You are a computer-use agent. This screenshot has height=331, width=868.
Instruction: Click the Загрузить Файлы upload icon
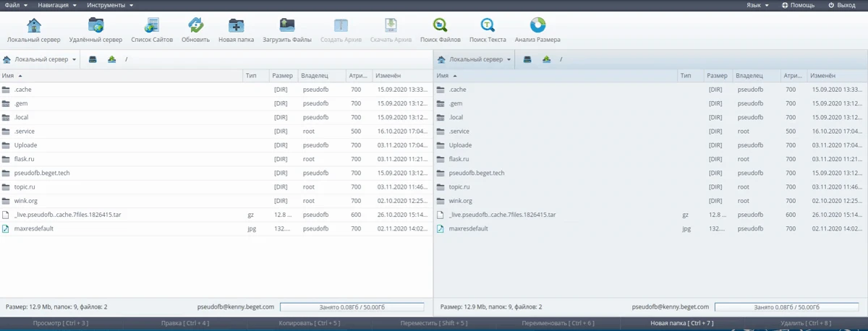287,26
